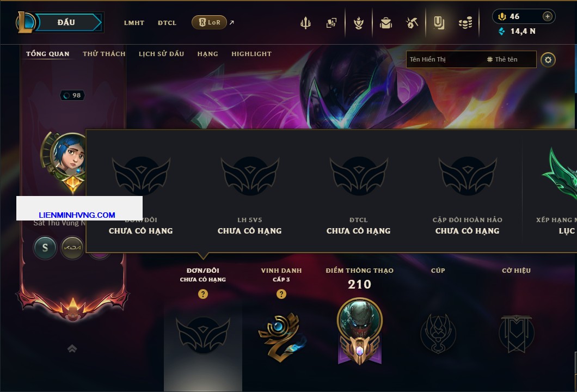Click the backpack inventory icon

pyautogui.click(x=385, y=23)
